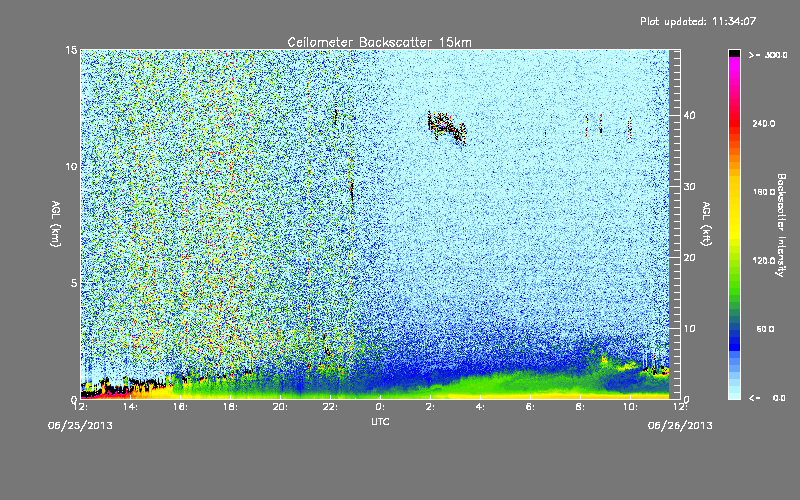Click the high cloud echo cluster above 2: UTC
The image size is (800, 500).
point(446,127)
